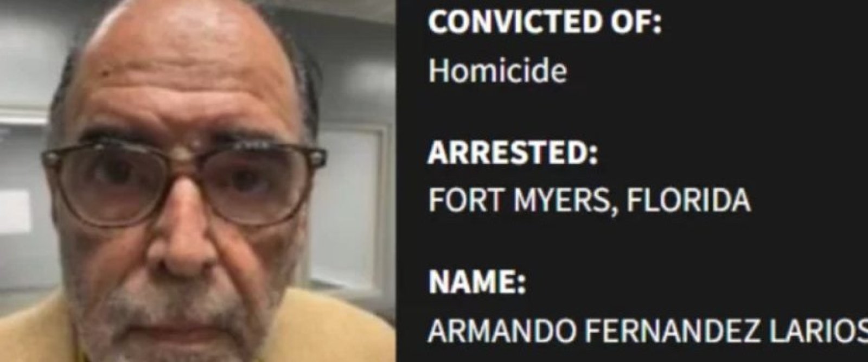Click the "ARRESTED:" heading
Image resolution: width=868 pixels, height=362 pixels.
[x=512, y=154]
